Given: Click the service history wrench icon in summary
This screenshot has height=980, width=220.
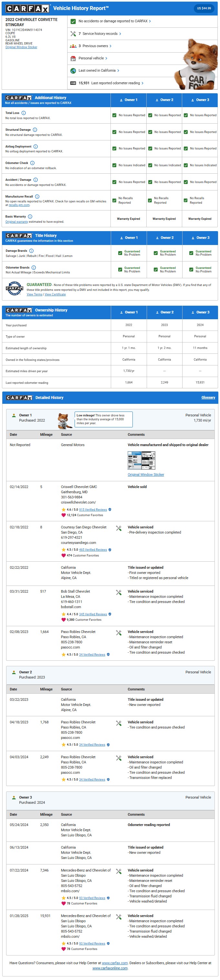Looking at the screenshot, I should [73, 34].
